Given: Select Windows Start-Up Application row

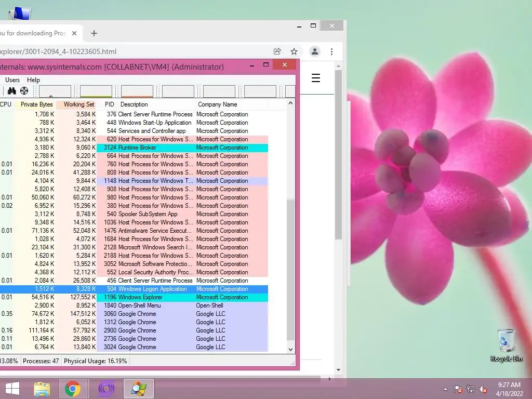Looking at the screenshot, I should (134, 123).
